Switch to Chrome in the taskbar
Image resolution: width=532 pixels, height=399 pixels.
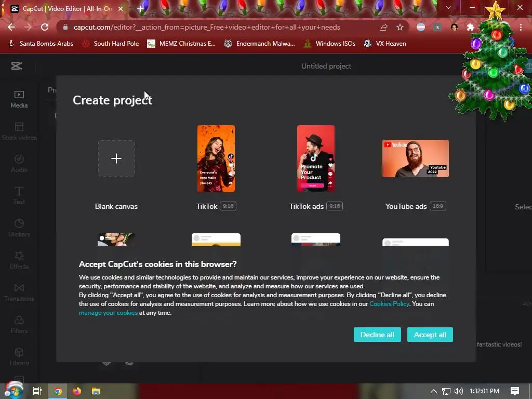(58, 391)
